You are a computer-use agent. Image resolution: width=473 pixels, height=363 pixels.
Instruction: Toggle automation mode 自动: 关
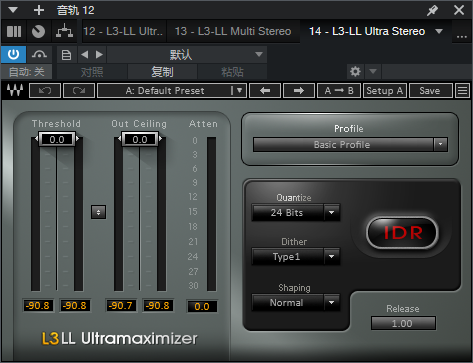pyautogui.click(x=27, y=72)
